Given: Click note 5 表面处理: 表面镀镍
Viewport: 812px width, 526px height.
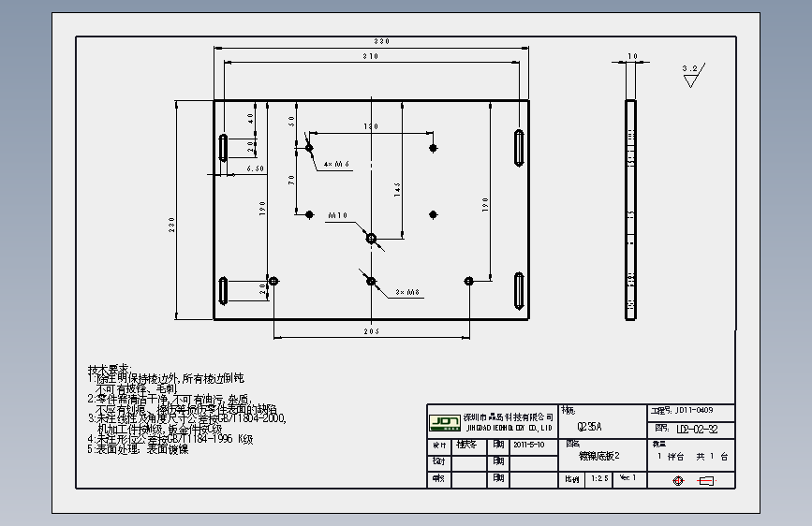Looking at the screenshot, I should 139,449.
